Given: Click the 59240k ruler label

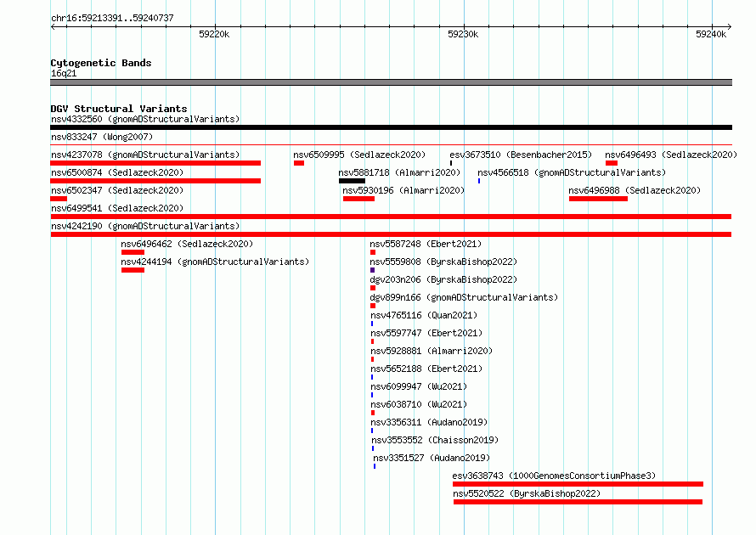Looking at the screenshot, I should point(711,34).
